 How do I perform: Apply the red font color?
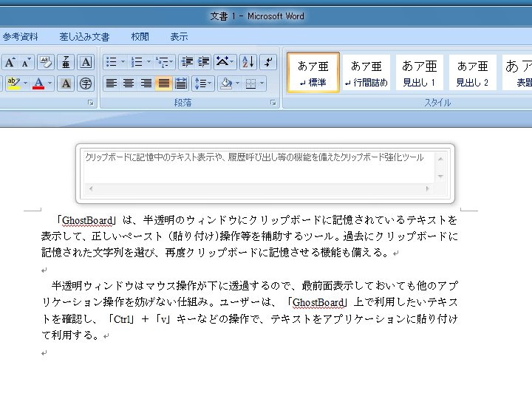(38, 83)
